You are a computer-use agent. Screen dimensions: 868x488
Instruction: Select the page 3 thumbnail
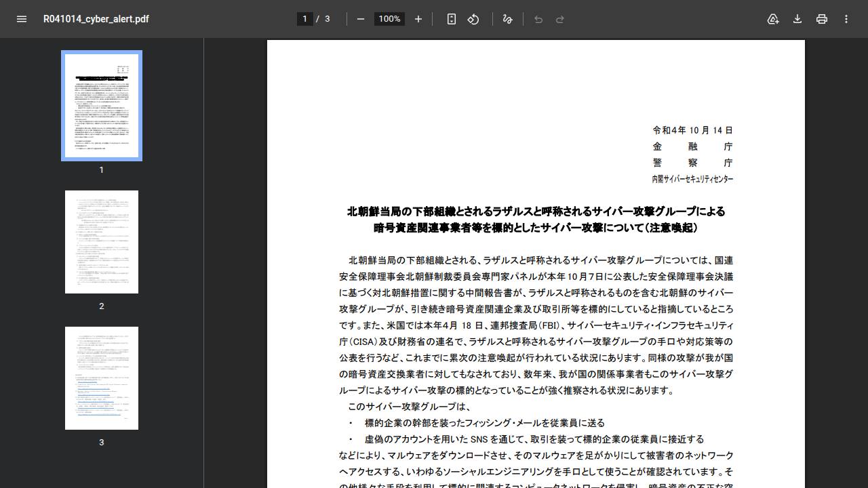click(x=102, y=378)
